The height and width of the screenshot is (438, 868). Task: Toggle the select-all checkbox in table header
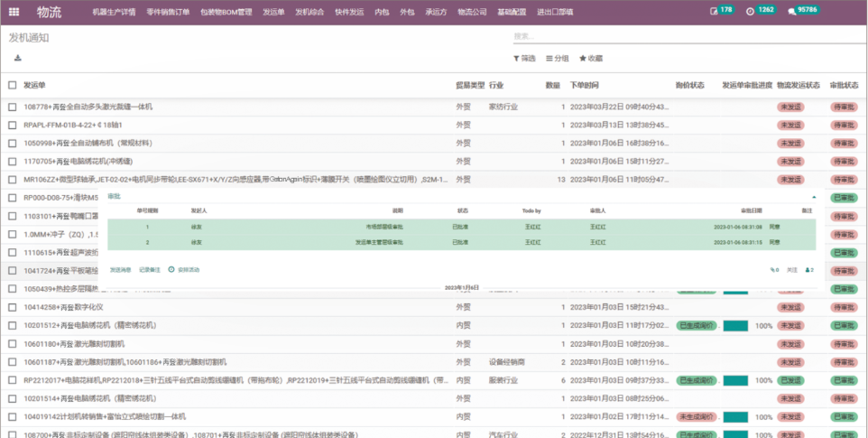click(13, 85)
